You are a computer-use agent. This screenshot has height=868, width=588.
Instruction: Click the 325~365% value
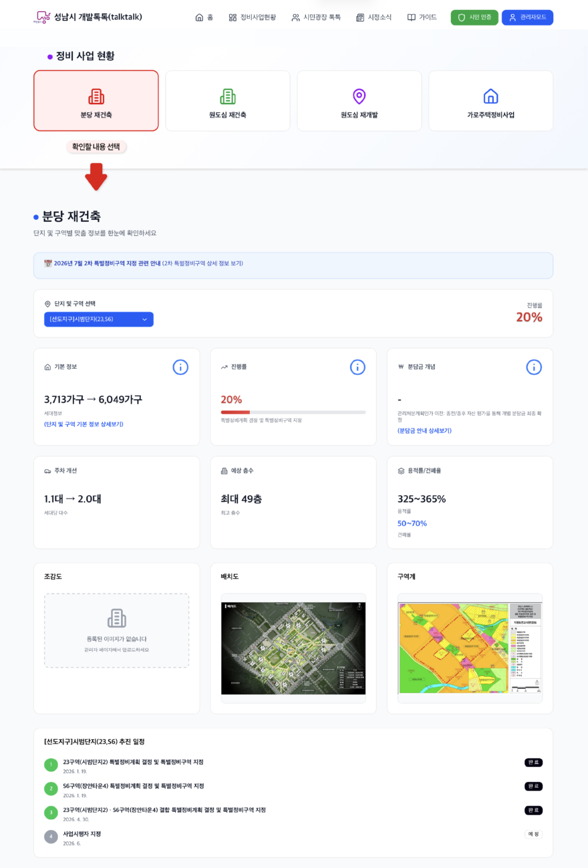pos(422,499)
